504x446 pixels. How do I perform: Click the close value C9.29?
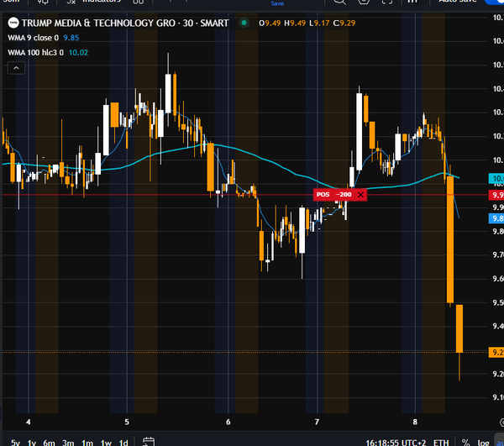[x=344, y=24]
